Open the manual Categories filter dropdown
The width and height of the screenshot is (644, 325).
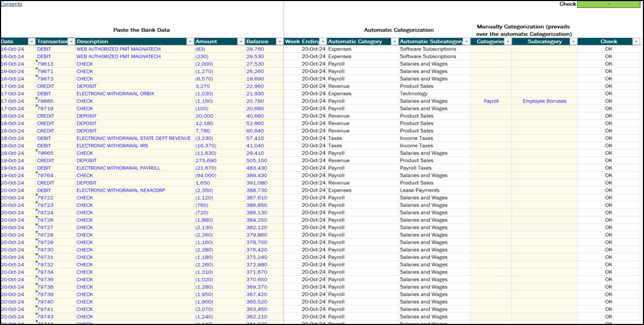508,42
